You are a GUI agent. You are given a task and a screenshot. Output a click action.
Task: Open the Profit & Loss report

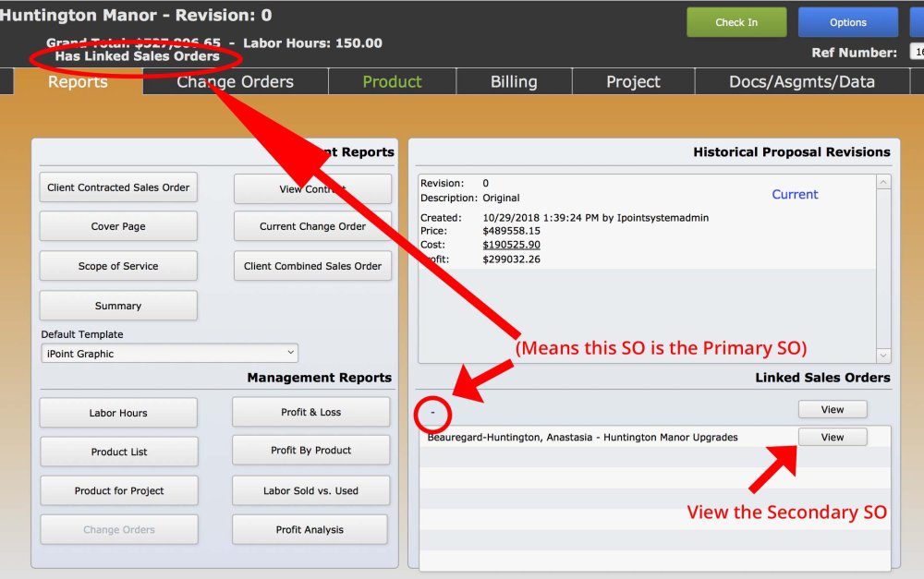pyautogui.click(x=310, y=412)
